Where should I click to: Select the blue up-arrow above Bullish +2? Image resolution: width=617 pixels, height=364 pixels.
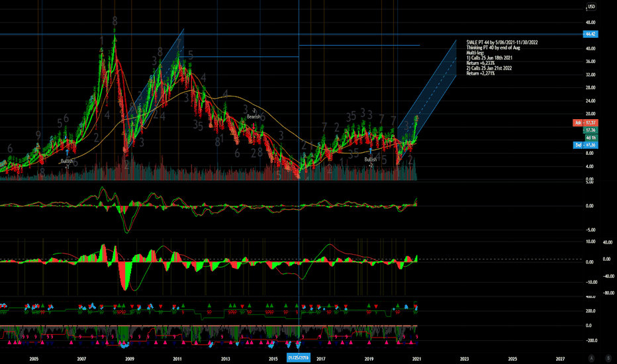pyautogui.click(x=370, y=151)
